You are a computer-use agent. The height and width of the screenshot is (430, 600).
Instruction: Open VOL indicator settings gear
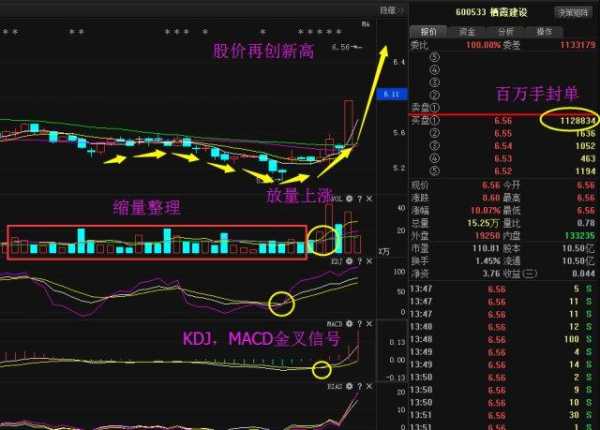pos(349,199)
